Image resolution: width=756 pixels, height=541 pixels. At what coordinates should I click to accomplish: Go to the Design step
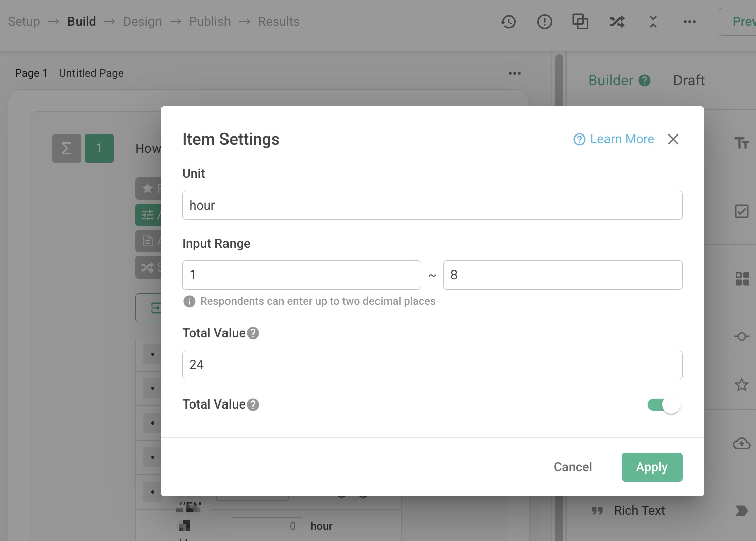click(x=142, y=22)
